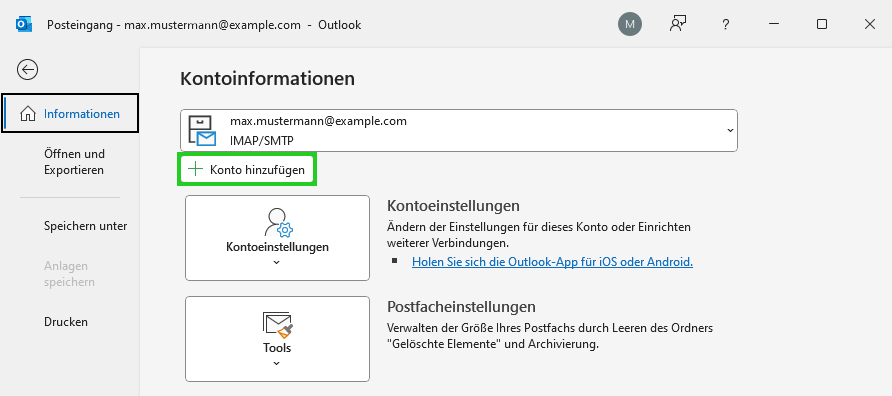Click the Outlook logo in title bar

[x=23, y=24]
